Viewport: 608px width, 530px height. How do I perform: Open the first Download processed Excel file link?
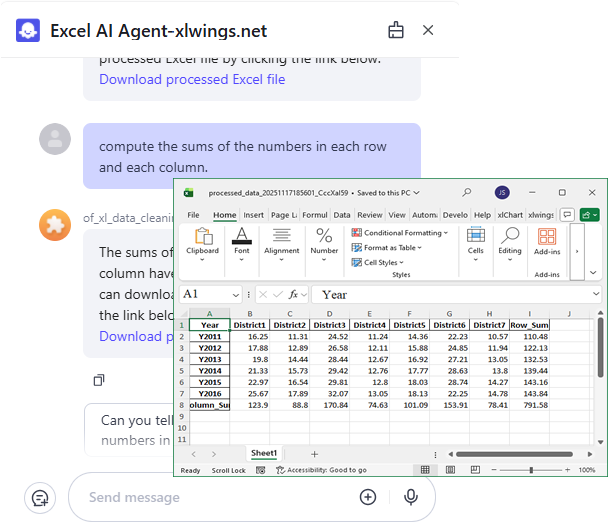[x=192, y=79]
